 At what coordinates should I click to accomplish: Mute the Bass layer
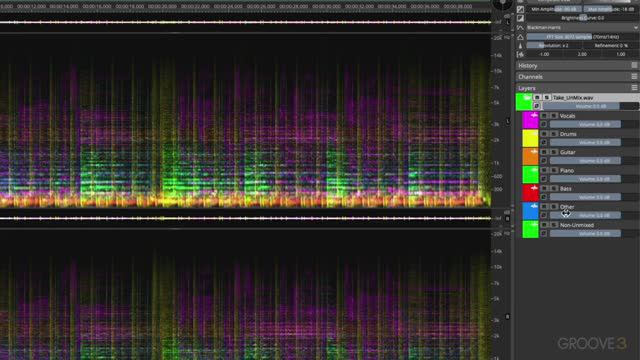(544, 189)
